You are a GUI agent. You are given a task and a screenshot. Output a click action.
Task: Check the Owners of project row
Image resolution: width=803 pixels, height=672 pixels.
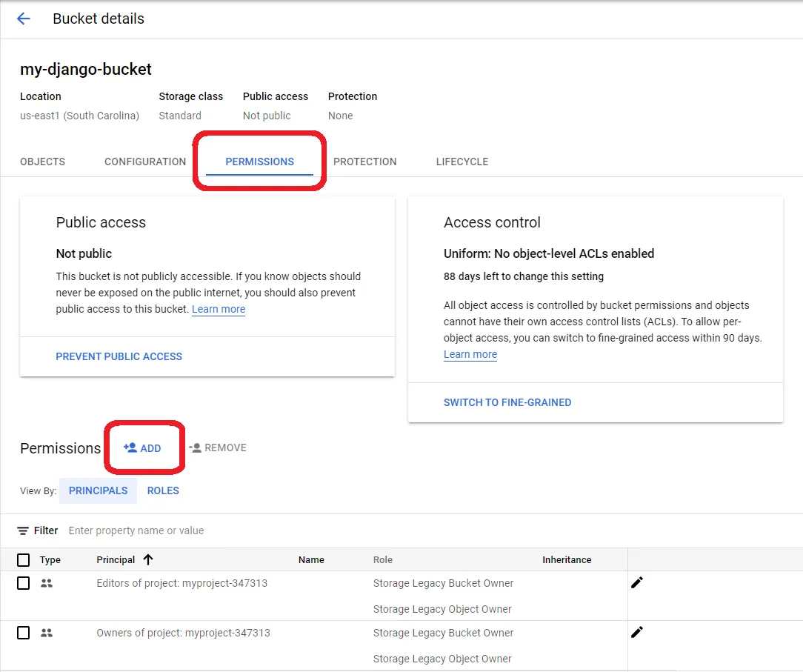coord(24,633)
